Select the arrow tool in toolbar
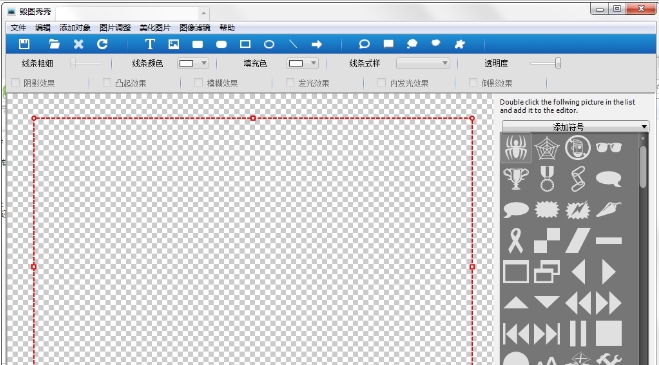Viewport: 659px width, 365px height. [316, 44]
